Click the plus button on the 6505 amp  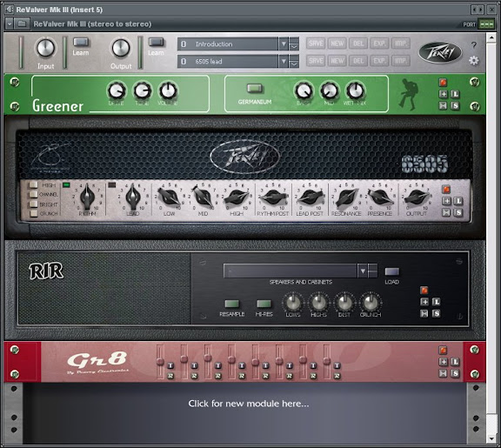446,201
